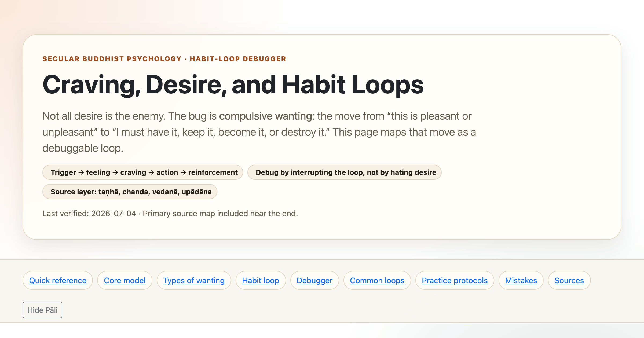The image size is (644, 338).
Task: Open the Quick reference link
Action: point(58,280)
